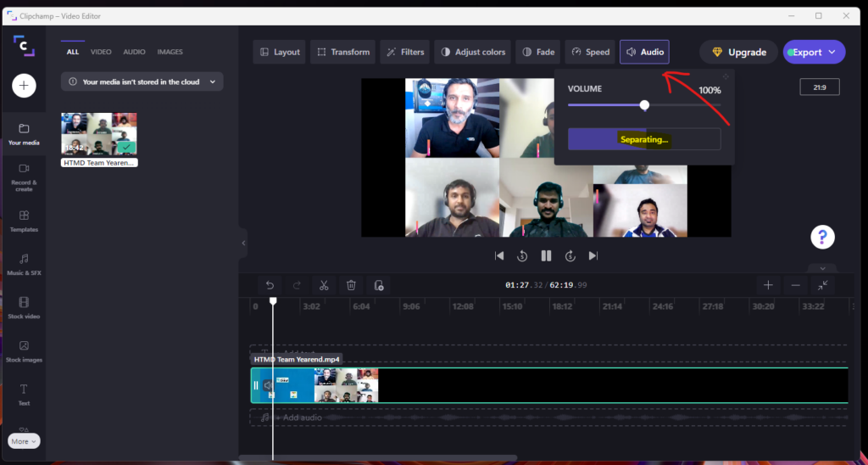Click the trash delete icon in timeline
This screenshot has width=868, height=465.
[x=351, y=286]
